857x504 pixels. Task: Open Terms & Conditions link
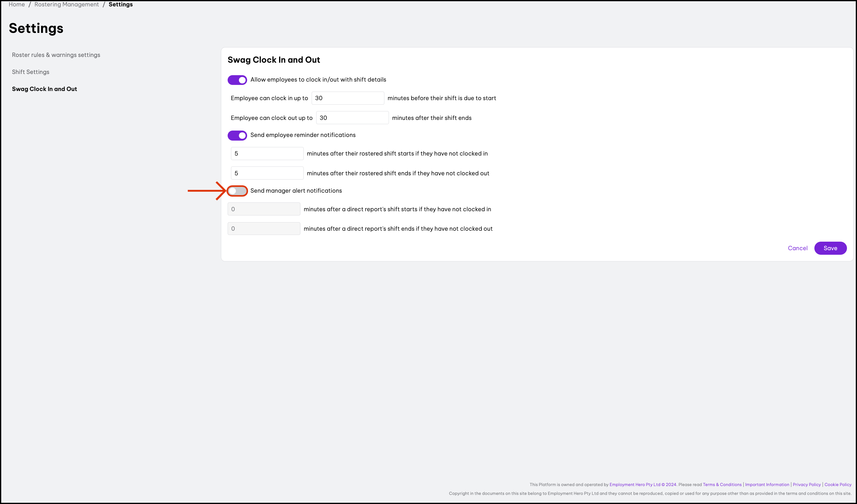click(x=722, y=485)
